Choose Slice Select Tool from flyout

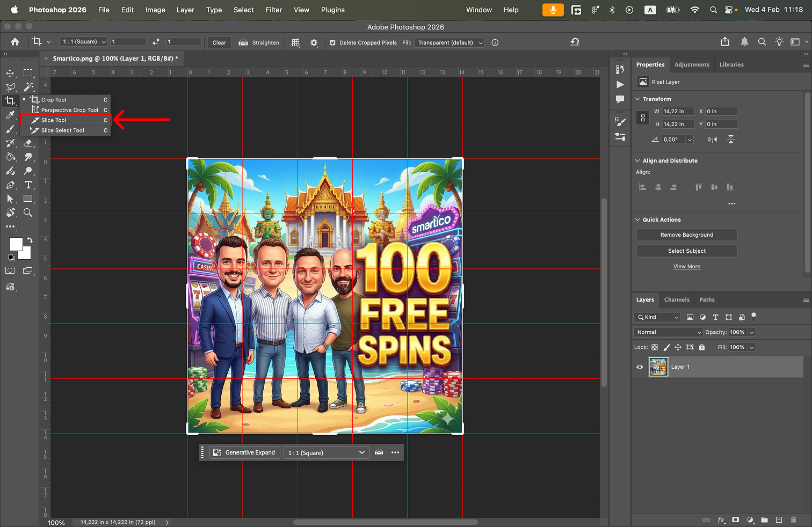point(63,130)
